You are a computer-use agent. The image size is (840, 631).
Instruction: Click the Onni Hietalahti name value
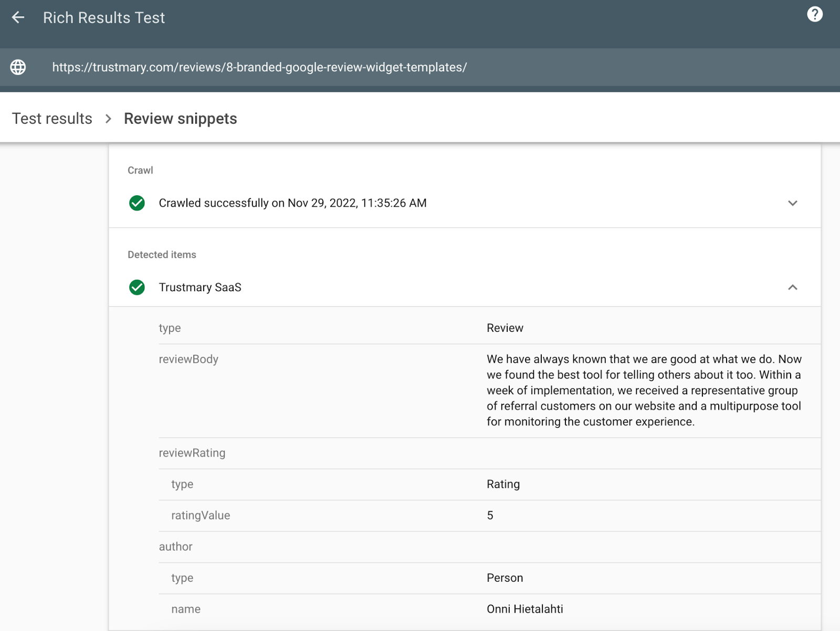524,609
